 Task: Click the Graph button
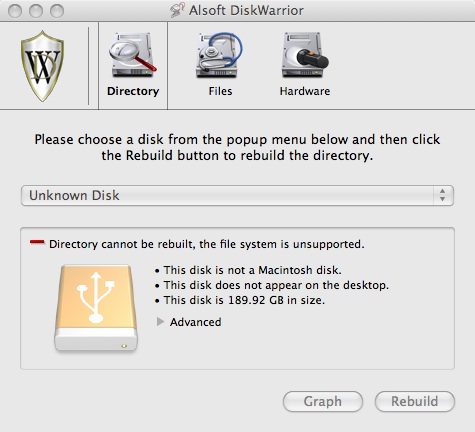pyautogui.click(x=323, y=401)
